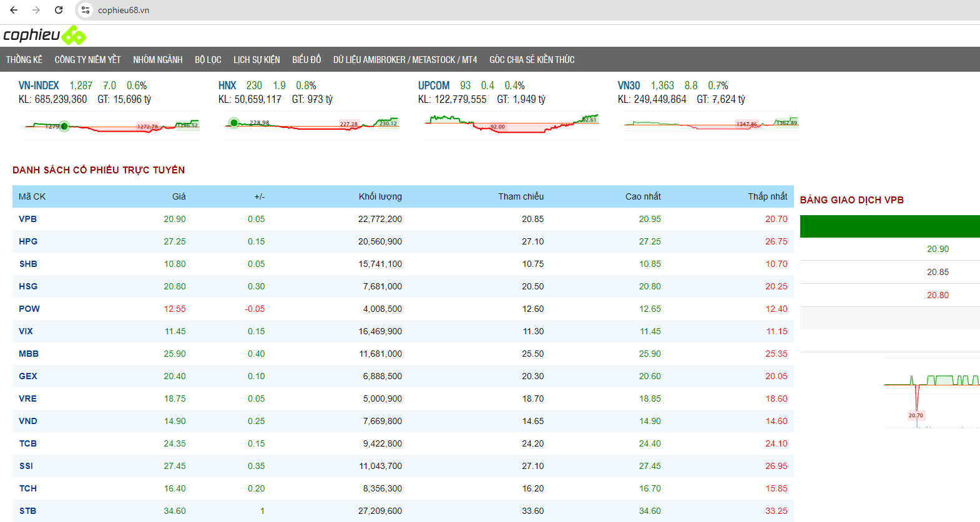Sort by +/- column header
The image size is (980, 522).
(260, 196)
